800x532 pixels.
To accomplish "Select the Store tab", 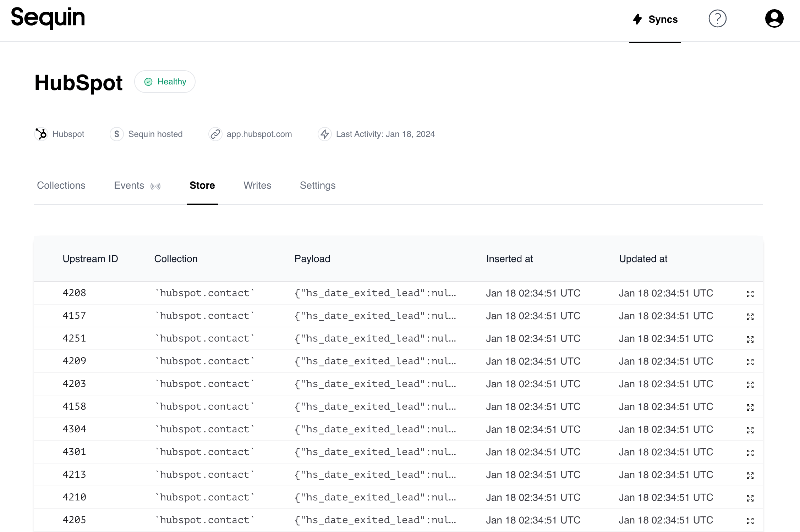I will point(202,185).
